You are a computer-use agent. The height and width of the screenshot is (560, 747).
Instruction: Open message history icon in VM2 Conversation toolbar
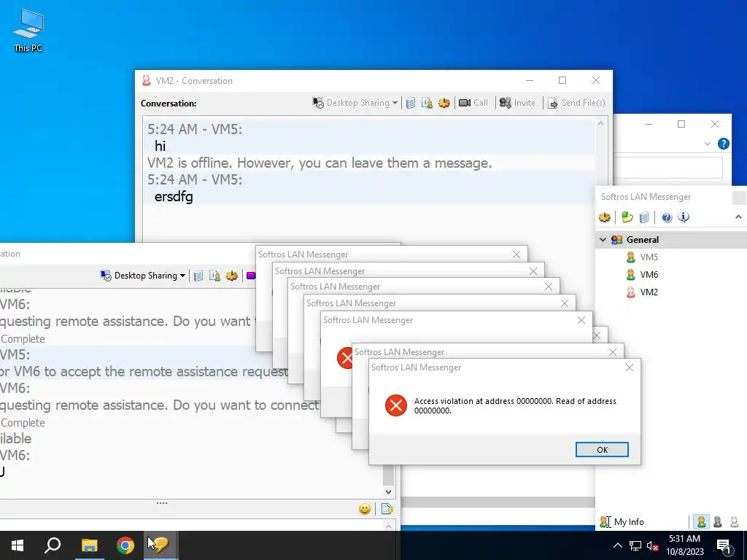coord(411,103)
